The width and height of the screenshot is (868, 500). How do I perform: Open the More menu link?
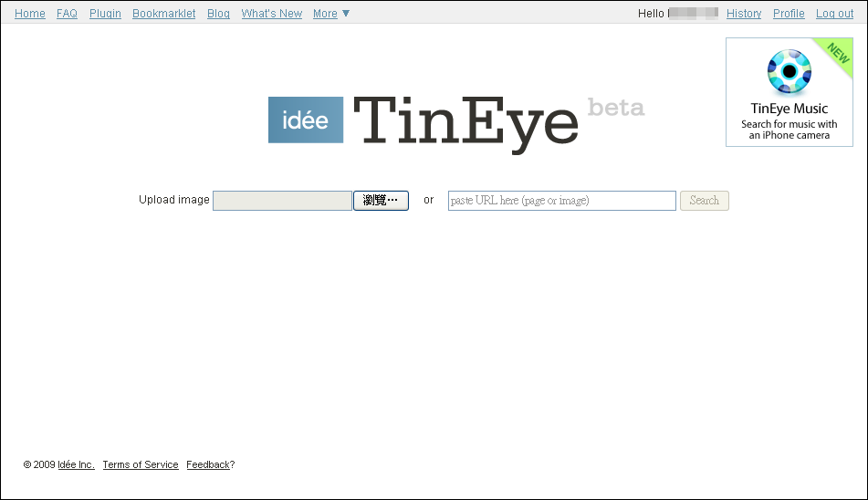pos(325,14)
